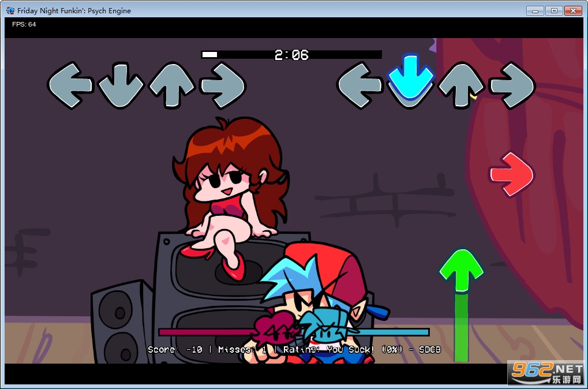Click the song time progress bar
This screenshot has height=389, width=588.
pyautogui.click(x=291, y=55)
